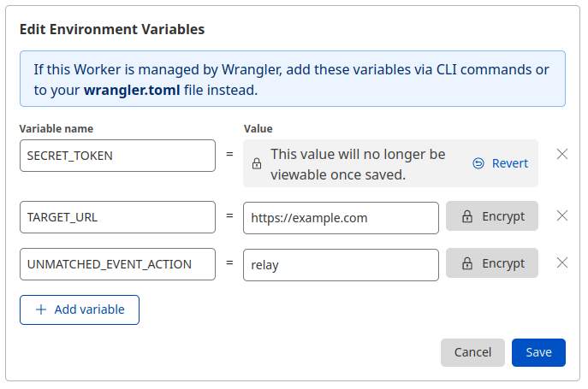Click the plus icon for Add variable

(41, 309)
